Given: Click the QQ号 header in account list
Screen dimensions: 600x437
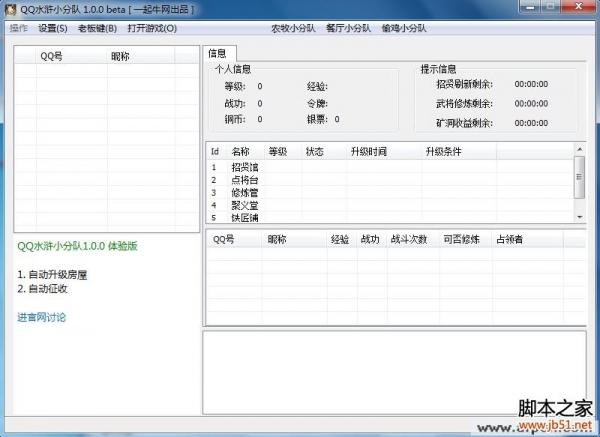Looking at the screenshot, I should (x=72, y=56).
